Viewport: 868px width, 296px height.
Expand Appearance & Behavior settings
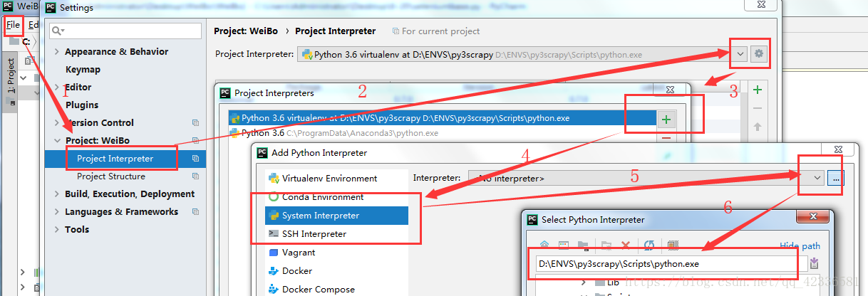click(x=57, y=52)
